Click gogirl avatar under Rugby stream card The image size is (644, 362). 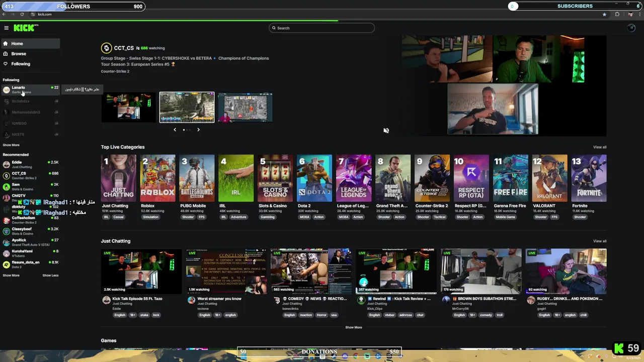tap(531, 300)
